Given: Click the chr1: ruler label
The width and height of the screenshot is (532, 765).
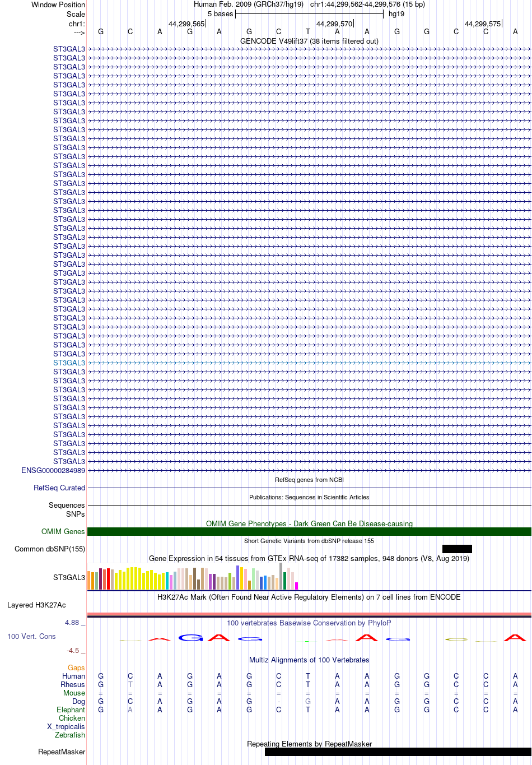Looking at the screenshot, I should 77,24.
